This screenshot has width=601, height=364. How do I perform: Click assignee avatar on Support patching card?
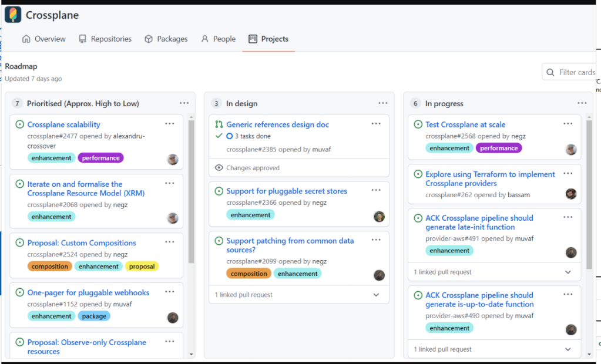tap(379, 275)
